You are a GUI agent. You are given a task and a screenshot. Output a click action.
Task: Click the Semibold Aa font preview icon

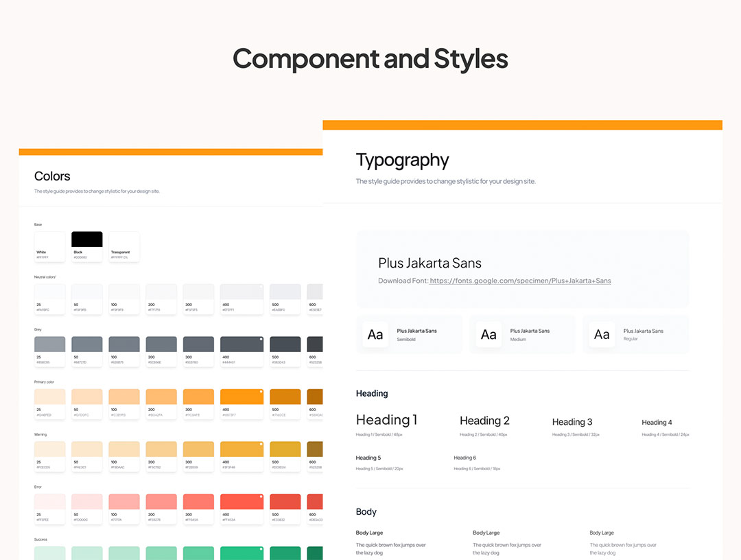pos(375,335)
